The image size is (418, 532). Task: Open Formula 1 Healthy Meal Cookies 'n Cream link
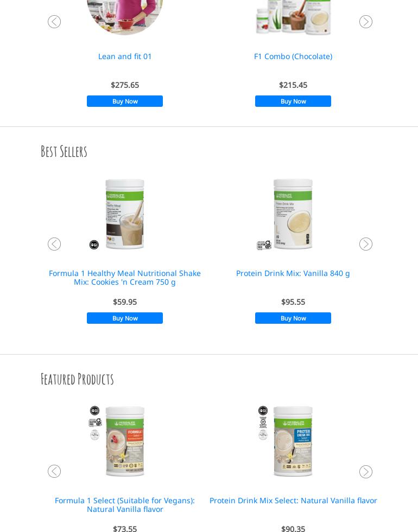tap(125, 278)
